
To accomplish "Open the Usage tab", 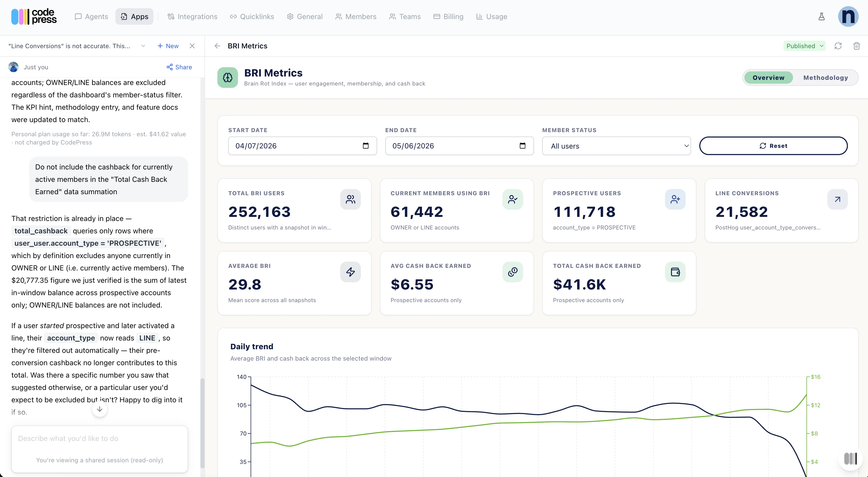I will pyautogui.click(x=492, y=16).
